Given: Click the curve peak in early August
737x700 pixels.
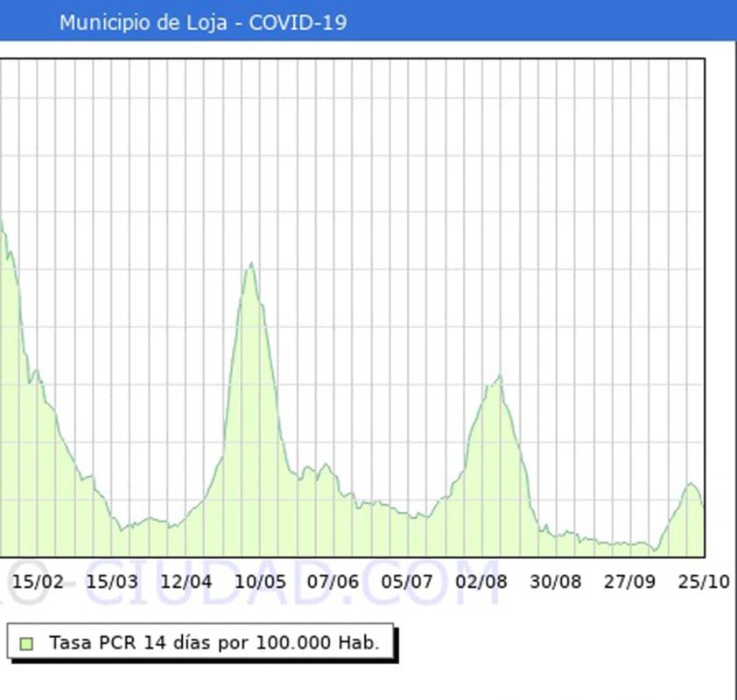Looking at the screenshot, I should tap(499, 377).
